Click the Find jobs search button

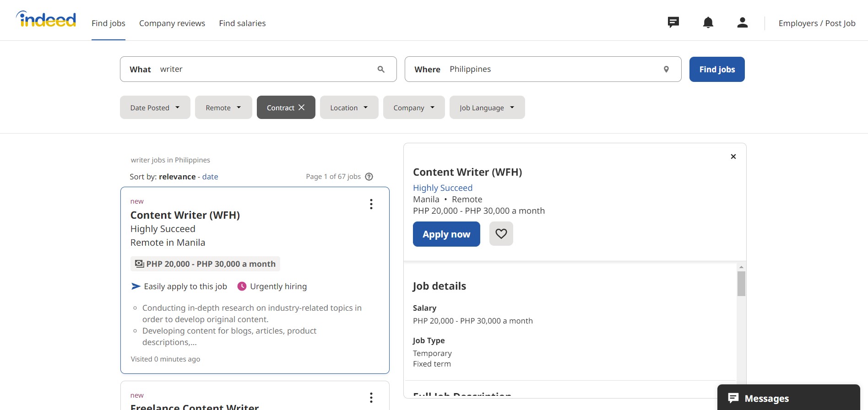[717, 70]
